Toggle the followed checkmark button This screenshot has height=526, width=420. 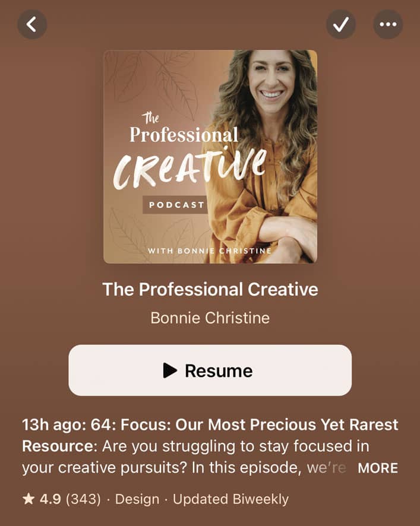[341, 24]
